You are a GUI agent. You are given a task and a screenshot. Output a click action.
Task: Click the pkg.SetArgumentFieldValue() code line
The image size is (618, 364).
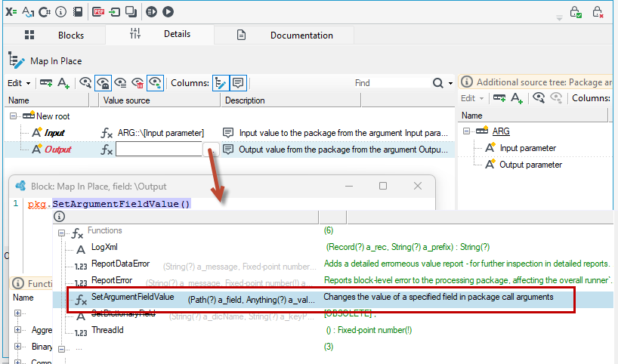tap(110, 204)
